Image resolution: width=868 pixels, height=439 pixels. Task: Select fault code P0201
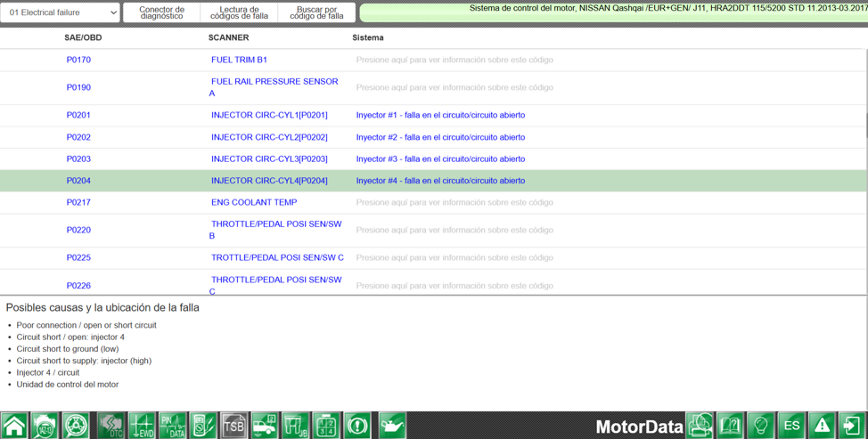click(78, 115)
